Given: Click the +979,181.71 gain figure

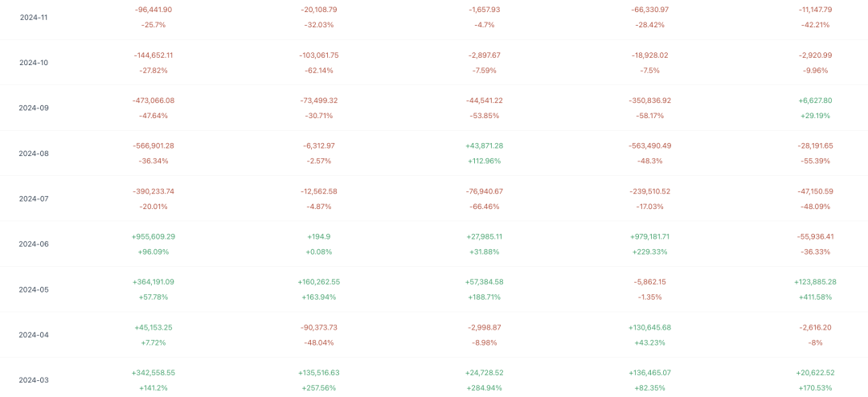Looking at the screenshot, I should point(650,236).
